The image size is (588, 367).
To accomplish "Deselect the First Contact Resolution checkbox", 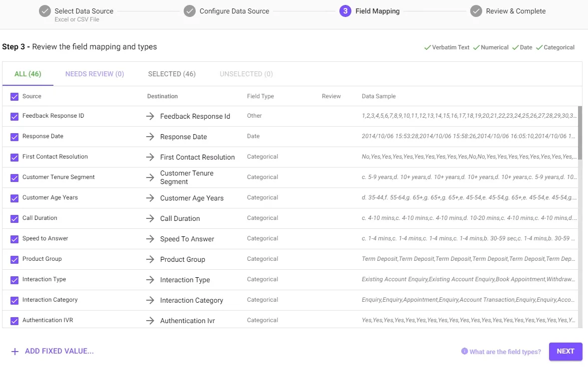I will (14, 157).
